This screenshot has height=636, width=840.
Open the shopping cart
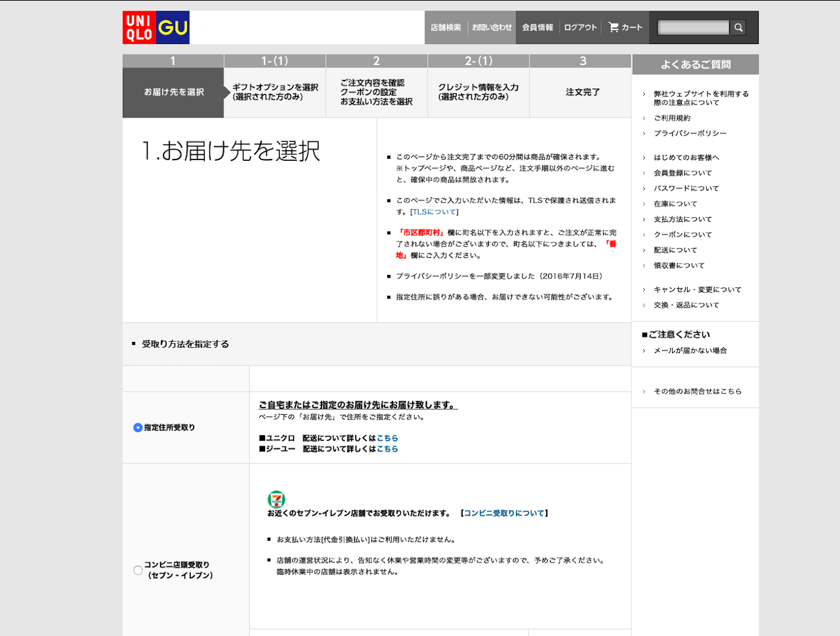[x=625, y=28]
